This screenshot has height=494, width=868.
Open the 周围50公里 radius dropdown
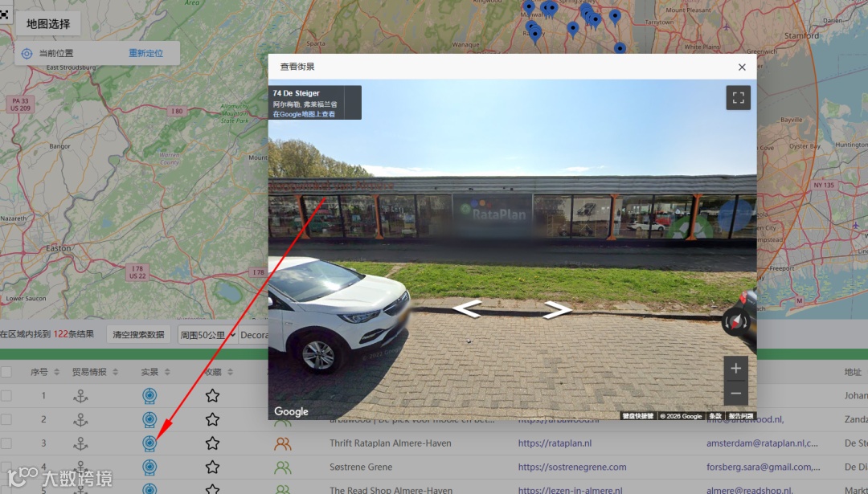207,335
